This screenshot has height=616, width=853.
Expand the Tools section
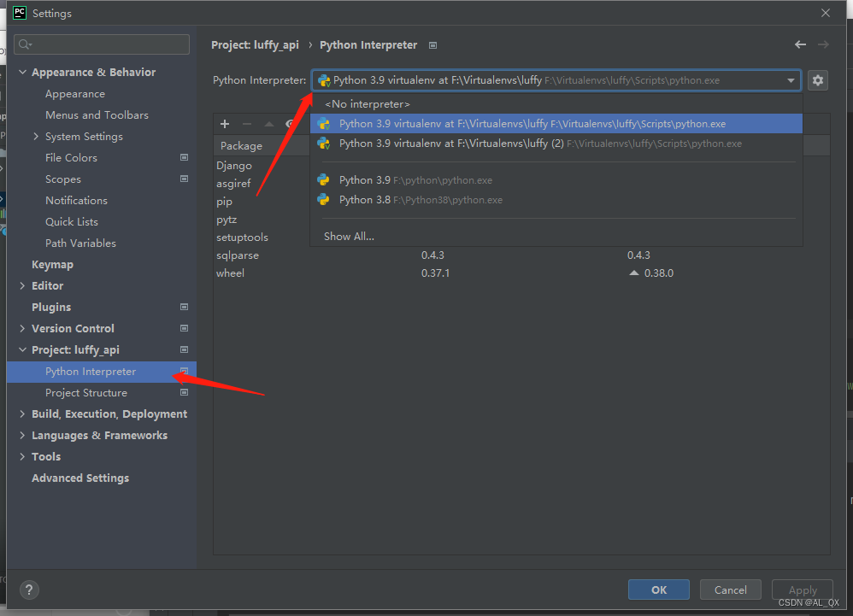[22, 456]
